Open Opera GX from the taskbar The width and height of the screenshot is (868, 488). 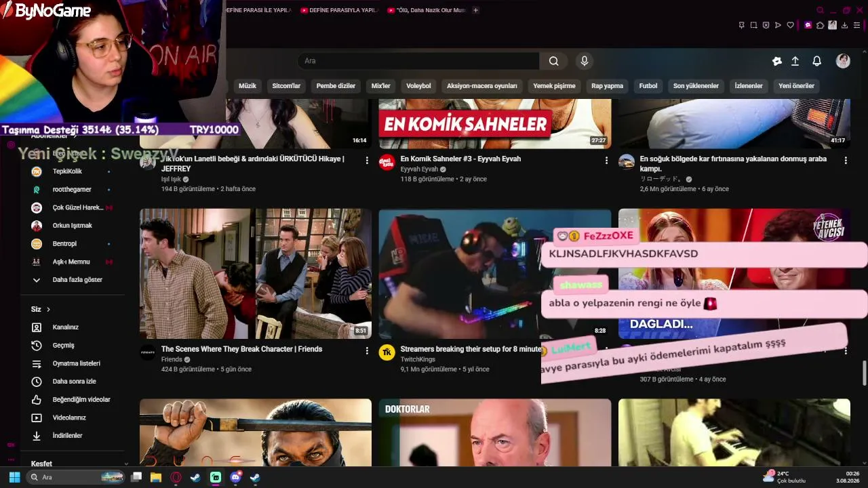176,477
